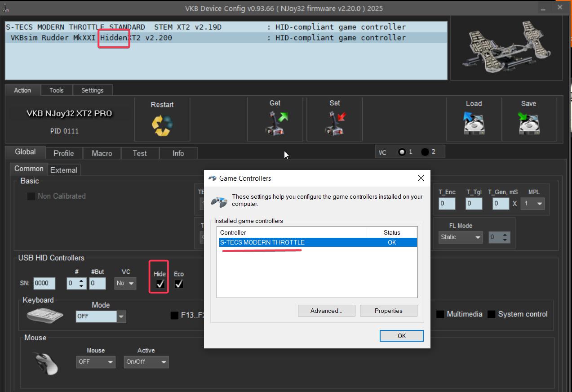Image resolution: width=572 pixels, height=392 pixels.
Task: Enable the System control checkbox
Action: point(492,314)
